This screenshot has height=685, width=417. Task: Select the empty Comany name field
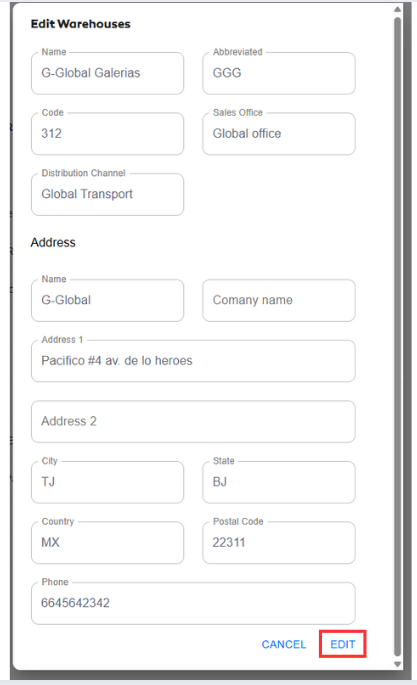[279, 301]
